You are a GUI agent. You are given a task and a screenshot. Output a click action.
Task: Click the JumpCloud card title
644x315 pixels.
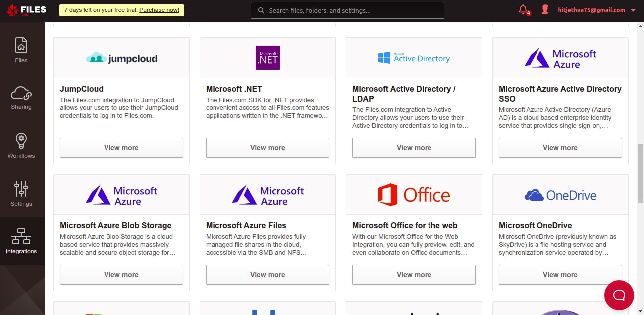[82, 89]
